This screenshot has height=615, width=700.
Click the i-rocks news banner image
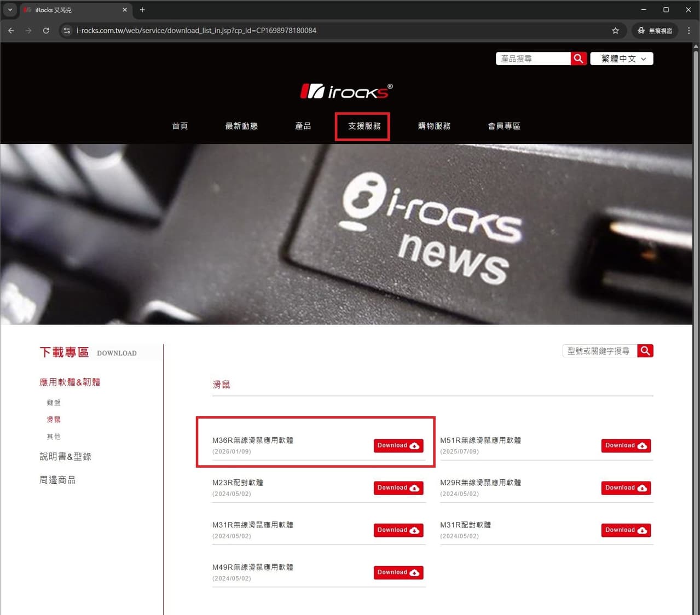click(x=346, y=234)
